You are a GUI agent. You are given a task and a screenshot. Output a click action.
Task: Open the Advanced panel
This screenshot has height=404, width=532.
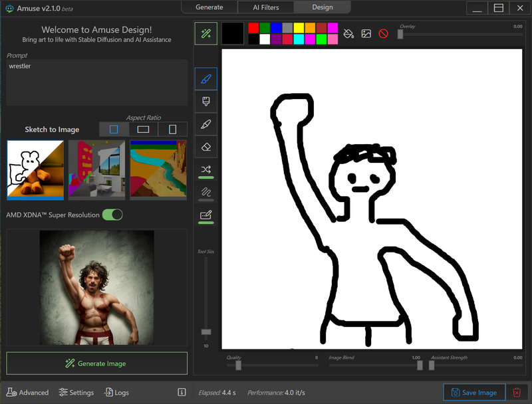[27, 393]
